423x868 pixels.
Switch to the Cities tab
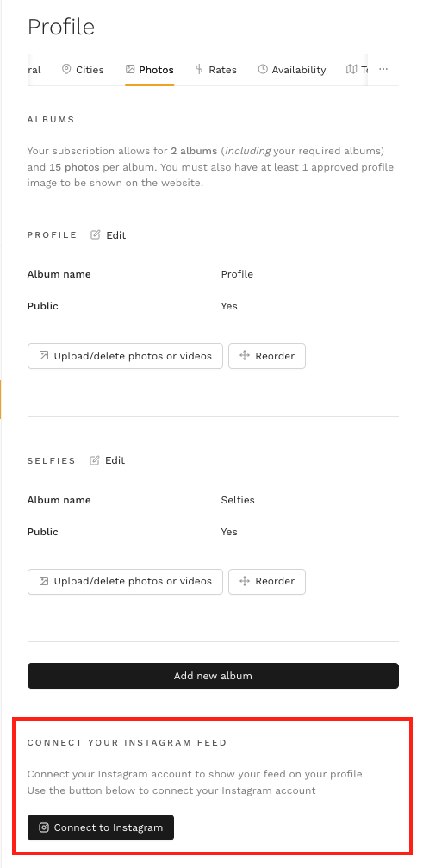(x=83, y=70)
